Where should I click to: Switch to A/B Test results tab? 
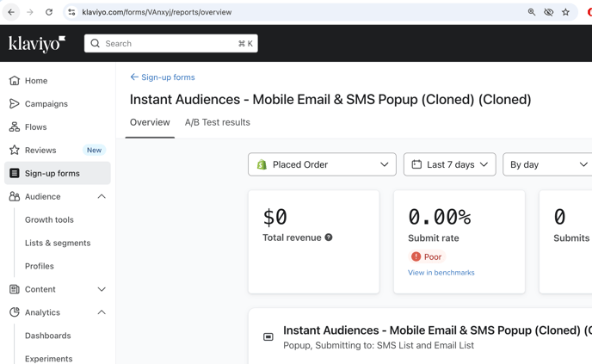click(x=218, y=122)
